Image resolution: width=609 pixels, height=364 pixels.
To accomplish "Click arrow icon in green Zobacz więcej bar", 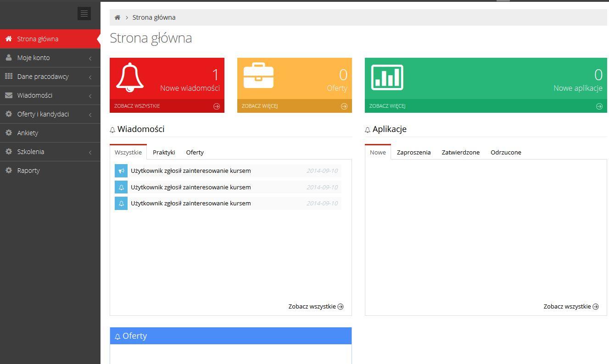I will (x=599, y=106).
